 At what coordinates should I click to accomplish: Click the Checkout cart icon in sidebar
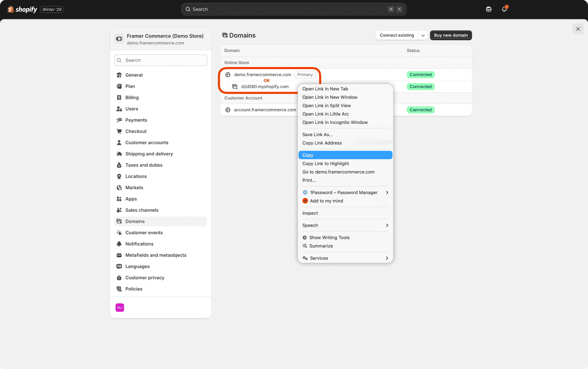tap(119, 131)
